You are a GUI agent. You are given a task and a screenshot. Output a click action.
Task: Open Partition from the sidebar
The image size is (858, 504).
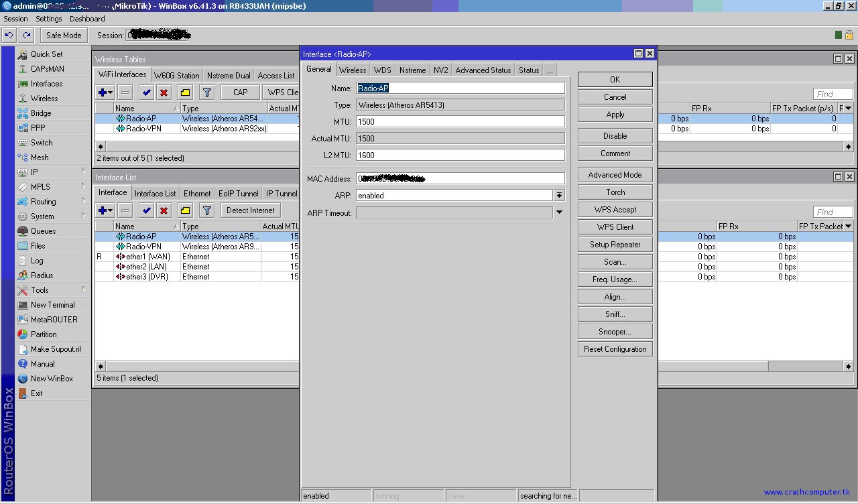click(x=44, y=334)
